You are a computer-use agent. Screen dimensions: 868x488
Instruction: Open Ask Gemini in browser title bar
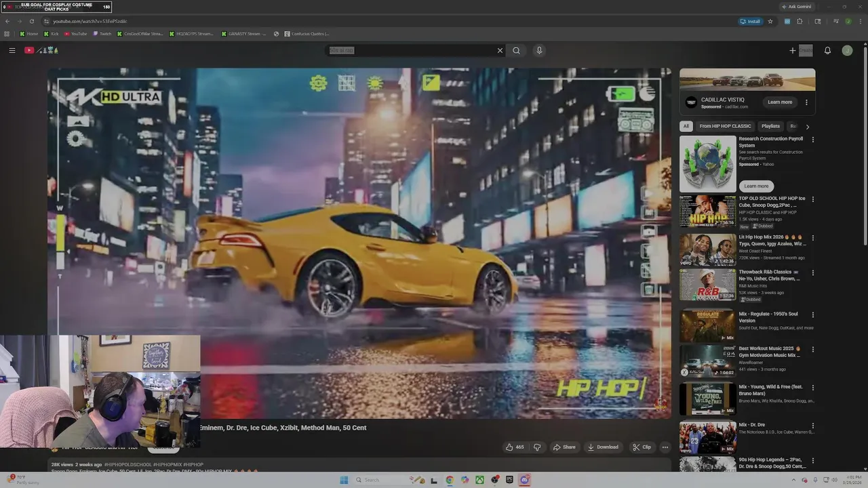pos(796,7)
